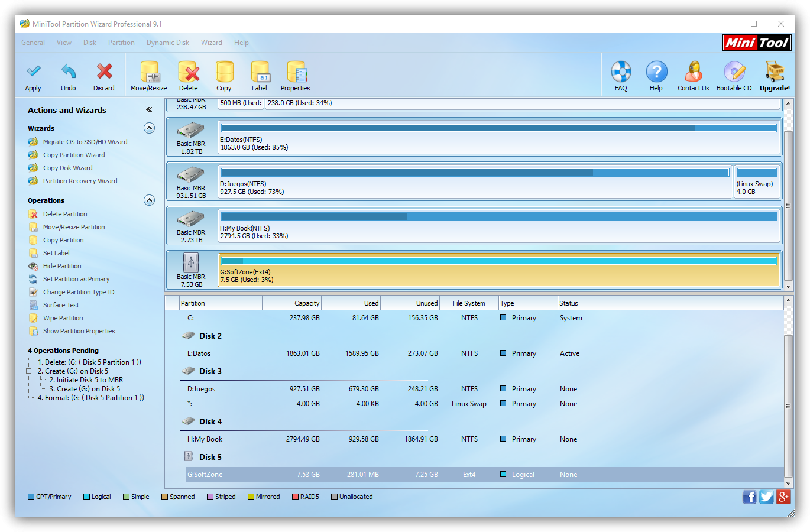Screen dimensions: 810x532
Task: Choose Change Partition Type ID
Action: click(x=79, y=292)
